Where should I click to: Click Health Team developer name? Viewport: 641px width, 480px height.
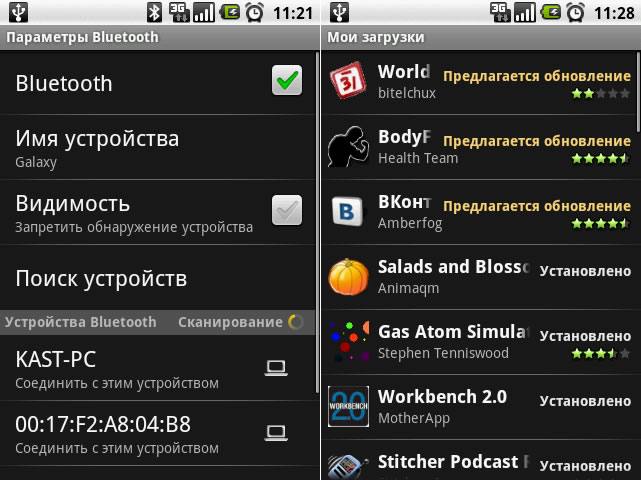click(418, 158)
